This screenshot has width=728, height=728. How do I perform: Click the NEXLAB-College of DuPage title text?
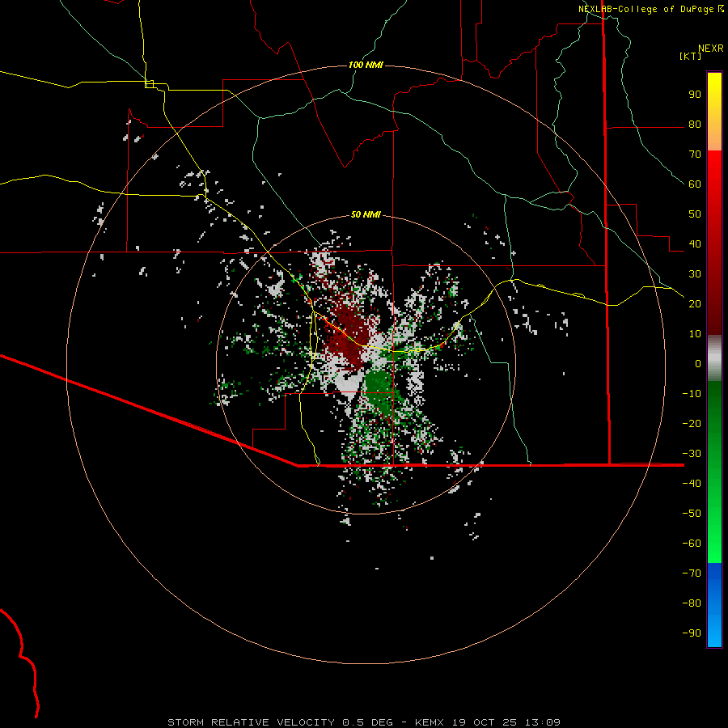tap(645, 9)
